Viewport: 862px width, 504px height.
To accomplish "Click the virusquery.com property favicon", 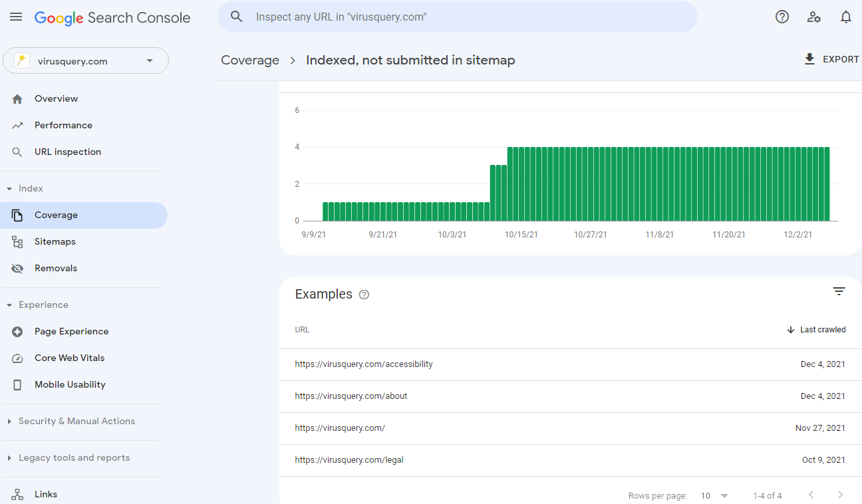I will [22, 61].
